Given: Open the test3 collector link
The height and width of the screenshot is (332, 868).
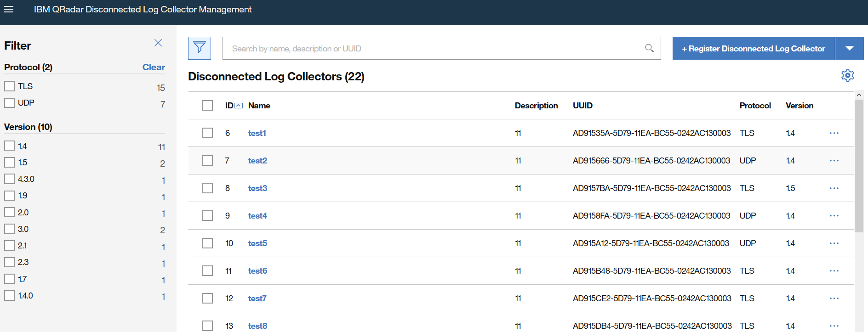Looking at the screenshot, I should 257,188.
